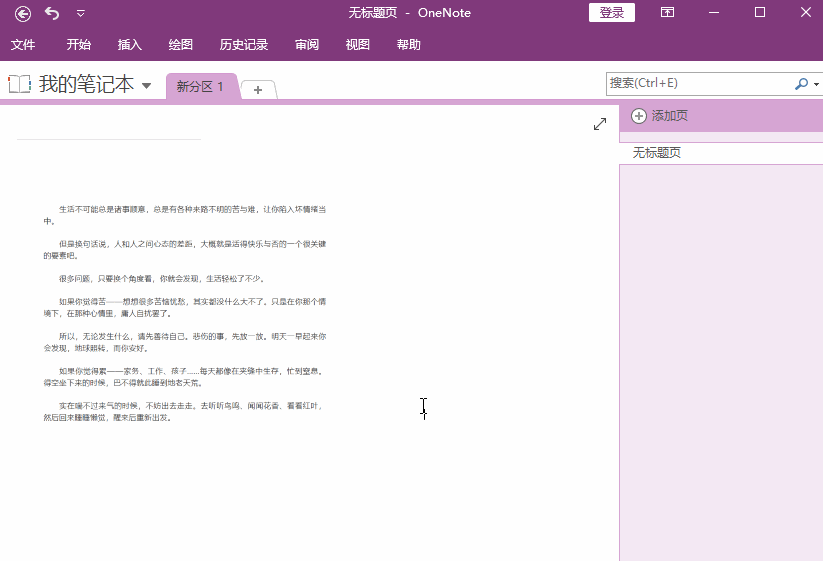Click the paragraph starting 如果你觉得累
Image resolution: width=823 pixels, height=561 pixels.
point(185,377)
